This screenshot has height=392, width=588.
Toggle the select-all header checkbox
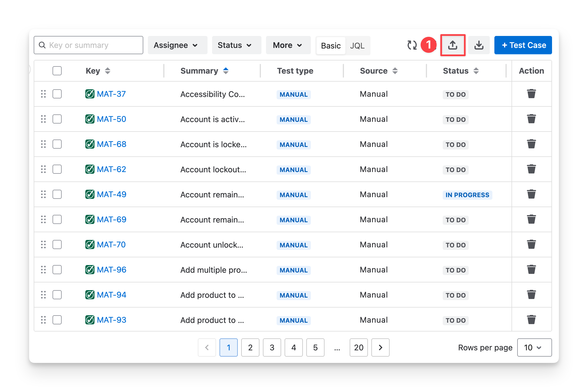pyautogui.click(x=57, y=71)
